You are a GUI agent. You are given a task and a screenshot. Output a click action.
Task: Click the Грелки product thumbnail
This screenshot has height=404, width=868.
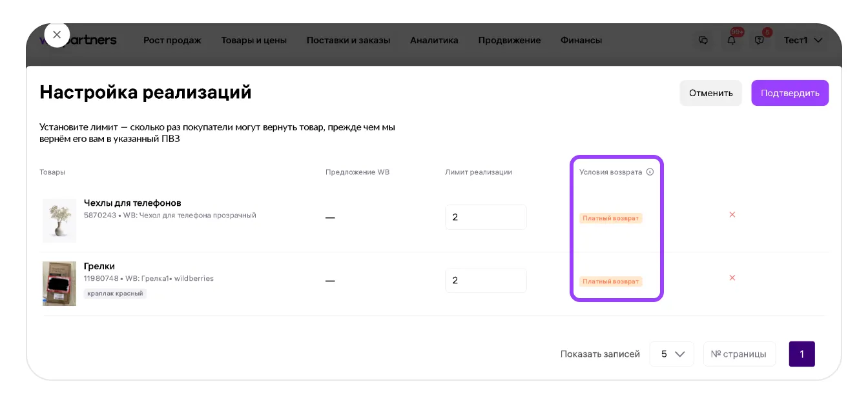(x=59, y=283)
